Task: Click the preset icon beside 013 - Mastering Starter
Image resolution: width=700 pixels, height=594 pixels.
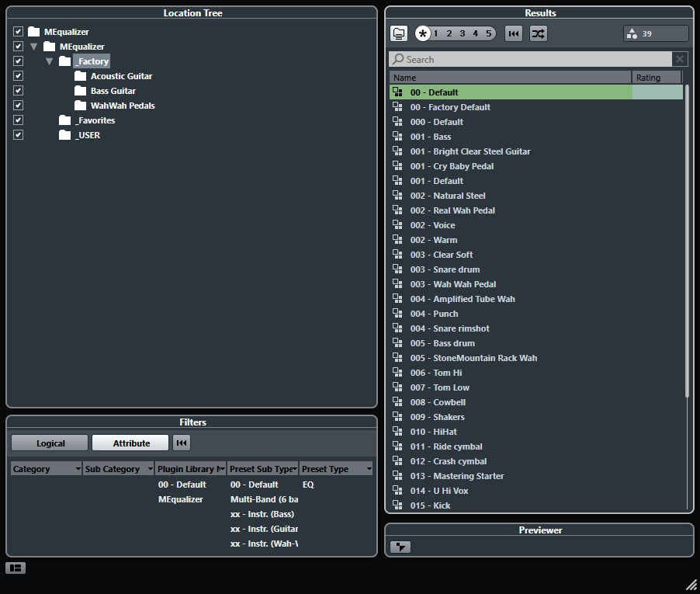Action: pyautogui.click(x=397, y=475)
